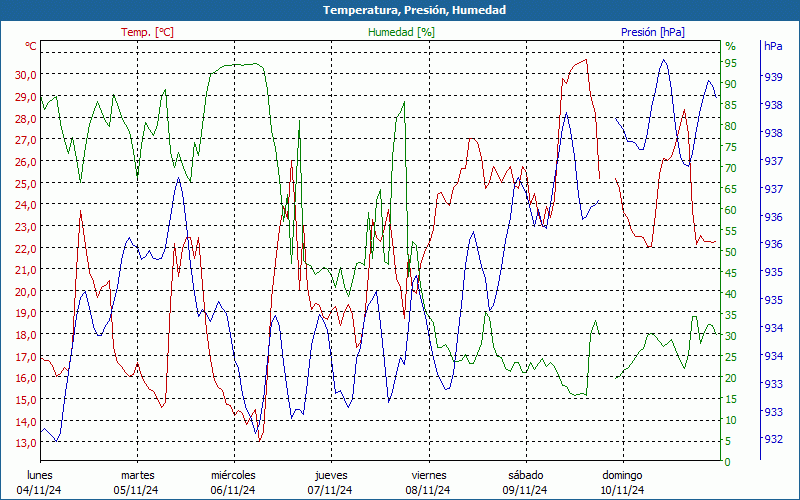The image size is (800, 500).
Task: Click the green "30" humidity axis value
Action: pyautogui.click(x=731, y=336)
